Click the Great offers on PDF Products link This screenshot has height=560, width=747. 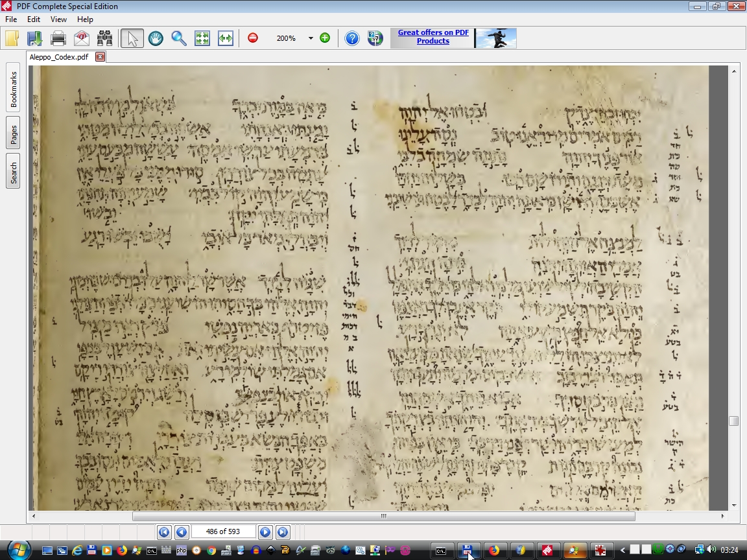(433, 37)
